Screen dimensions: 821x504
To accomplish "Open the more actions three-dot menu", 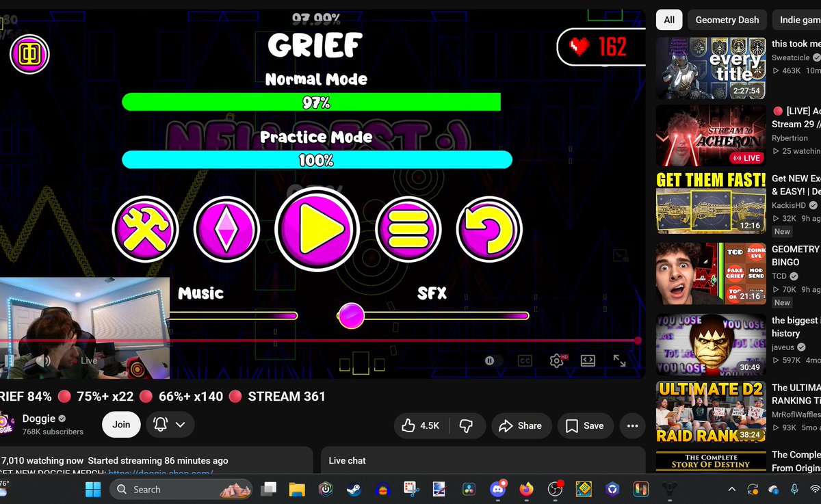I will [632, 425].
